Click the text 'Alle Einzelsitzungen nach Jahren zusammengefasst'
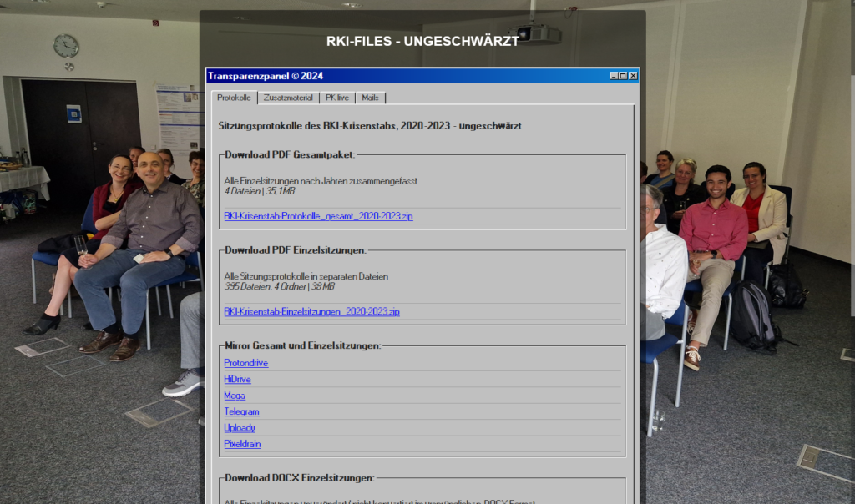 321,181
